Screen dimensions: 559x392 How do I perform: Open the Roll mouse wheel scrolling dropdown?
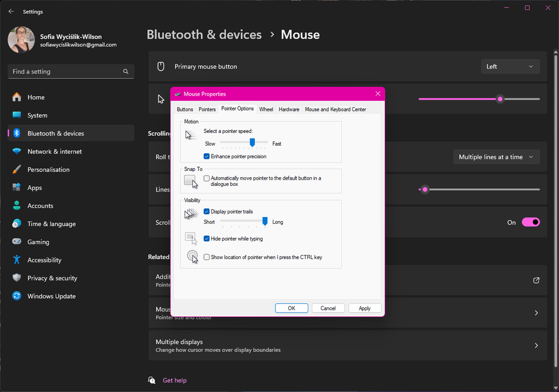coord(496,157)
